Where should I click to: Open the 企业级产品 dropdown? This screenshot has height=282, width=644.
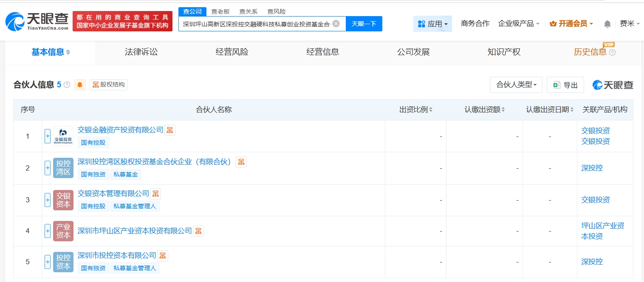[x=519, y=24]
